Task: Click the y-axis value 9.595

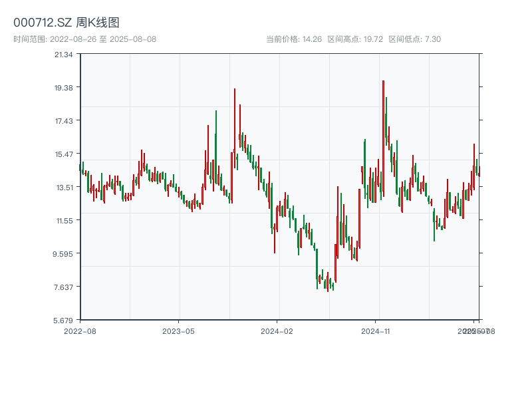Action: point(63,254)
